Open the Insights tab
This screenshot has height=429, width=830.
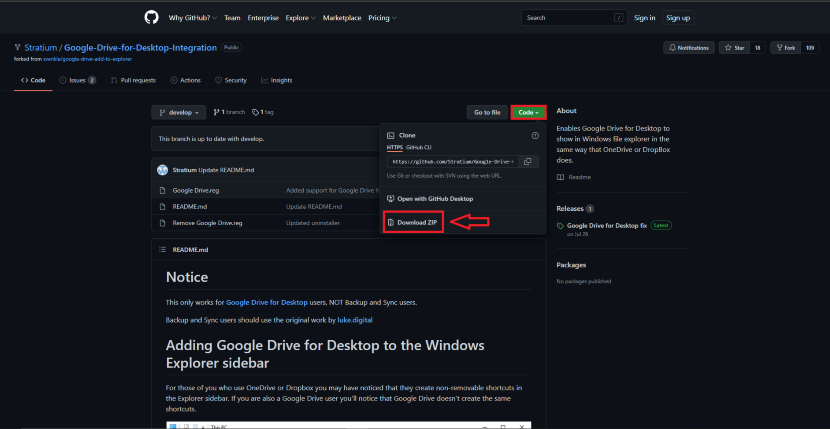pos(276,81)
